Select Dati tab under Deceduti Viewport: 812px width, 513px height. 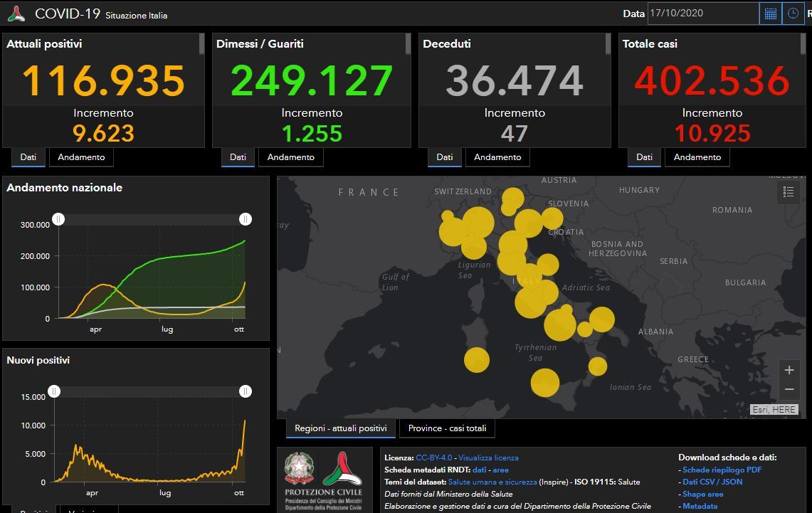pyautogui.click(x=445, y=157)
